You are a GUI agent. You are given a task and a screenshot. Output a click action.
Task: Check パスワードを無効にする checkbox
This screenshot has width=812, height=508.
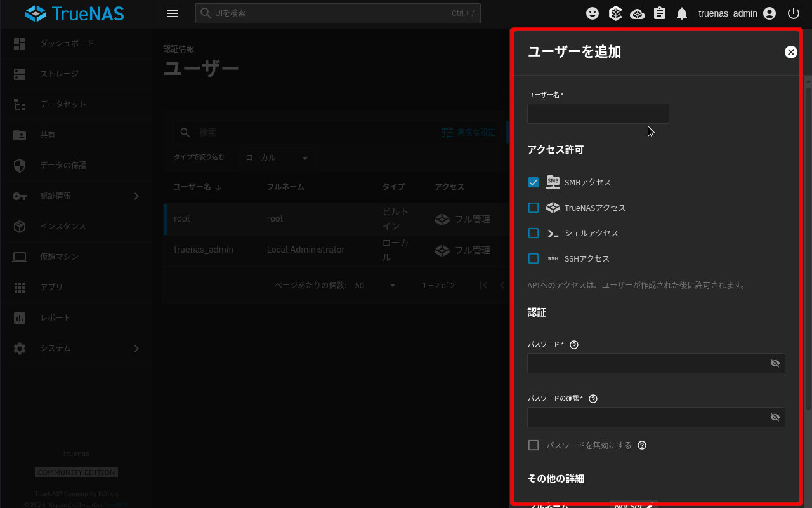pyautogui.click(x=534, y=445)
